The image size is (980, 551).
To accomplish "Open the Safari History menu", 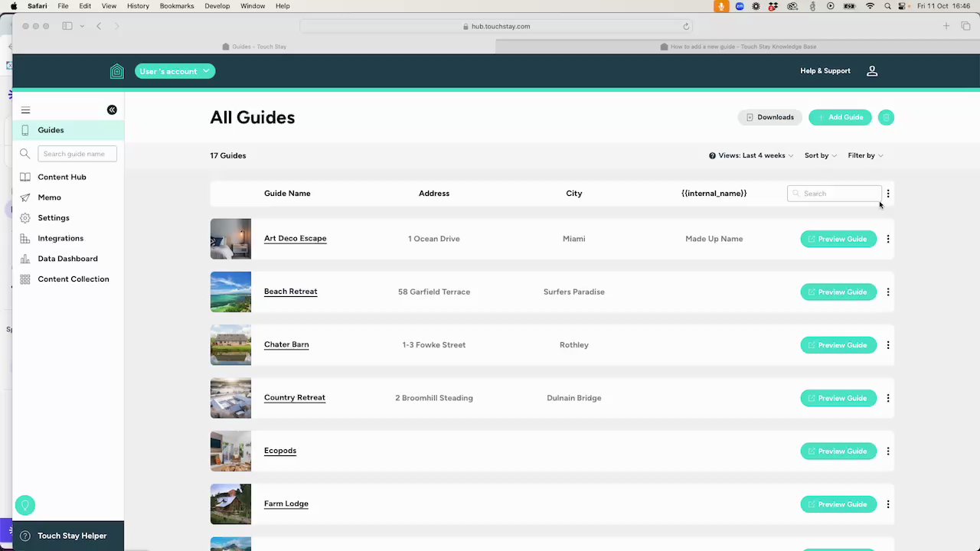I will point(138,6).
